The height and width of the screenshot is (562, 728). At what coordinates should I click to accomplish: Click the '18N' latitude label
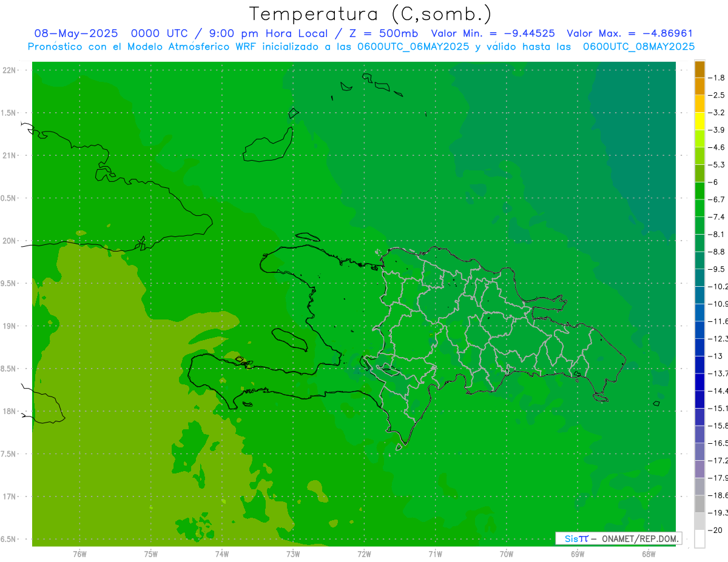coord(9,412)
